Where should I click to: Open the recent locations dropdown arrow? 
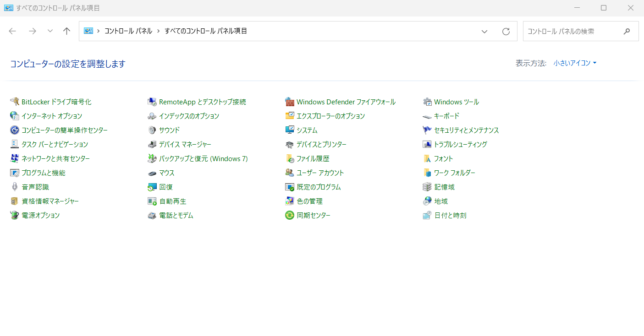(50, 31)
